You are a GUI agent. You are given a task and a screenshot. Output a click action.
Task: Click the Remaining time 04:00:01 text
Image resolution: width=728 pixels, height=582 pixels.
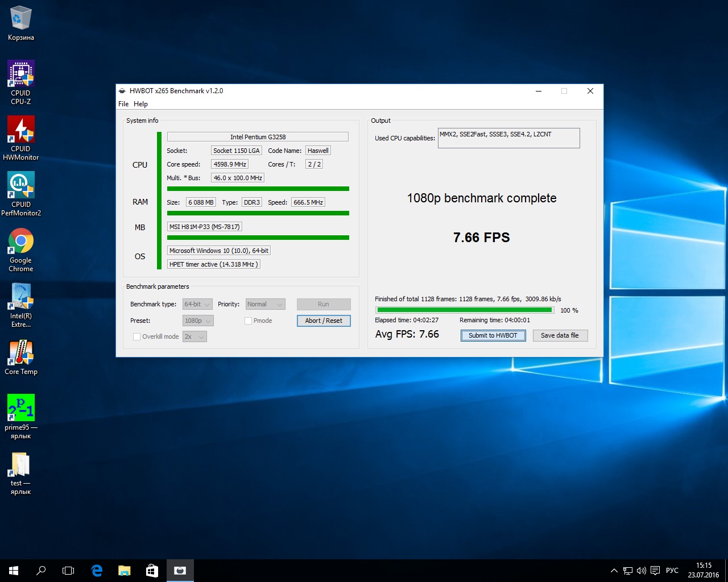pos(495,320)
